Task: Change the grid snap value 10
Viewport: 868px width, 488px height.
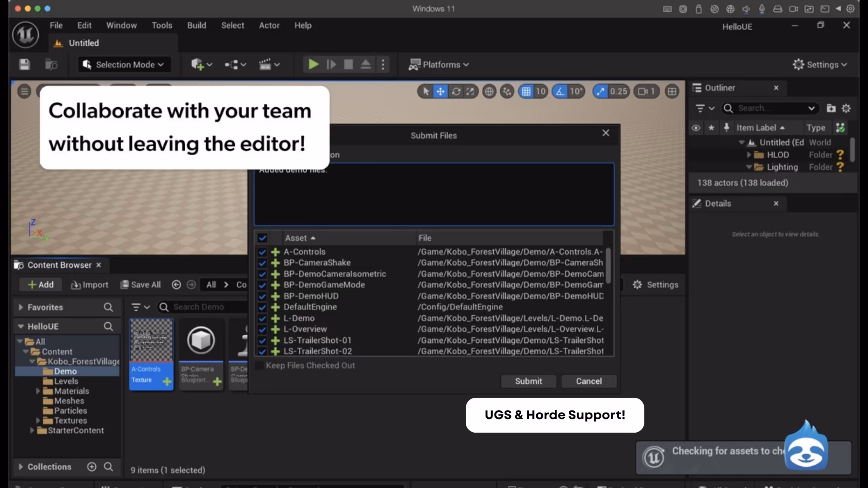Action: pyautogui.click(x=541, y=91)
